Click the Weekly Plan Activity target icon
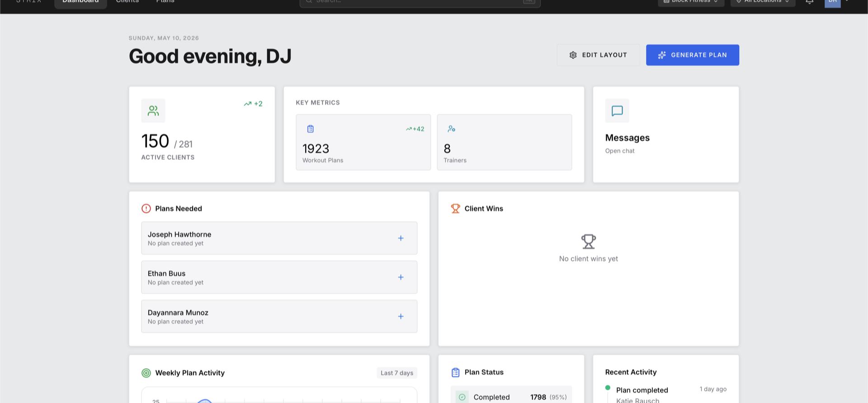The width and height of the screenshot is (868, 403). (x=146, y=373)
